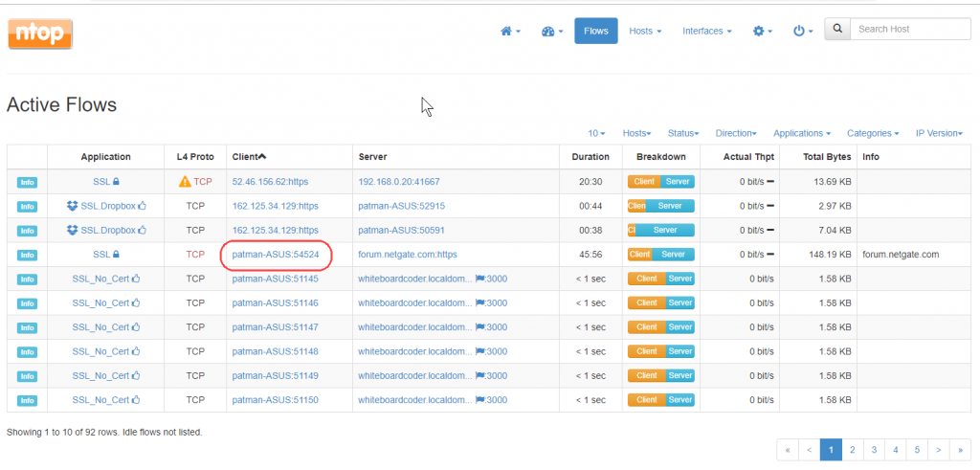Open the patman-ASUS:54524 client link

pos(275,255)
